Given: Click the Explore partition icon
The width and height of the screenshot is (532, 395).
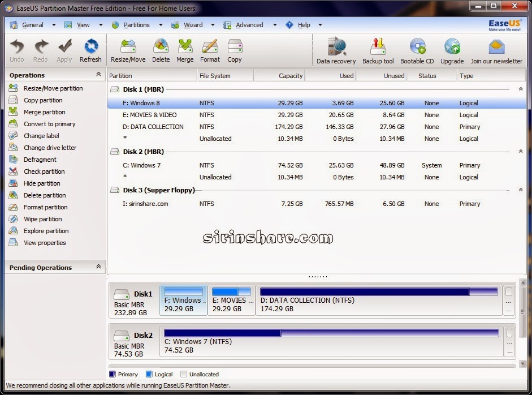Looking at the screenshot, I should [13, 231].
